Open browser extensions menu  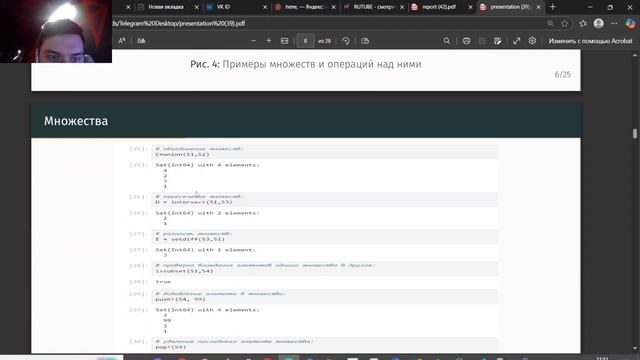583,24
